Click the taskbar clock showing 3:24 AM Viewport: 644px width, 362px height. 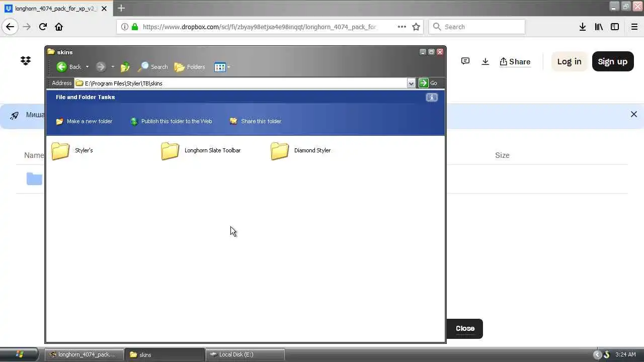(625, 354)
